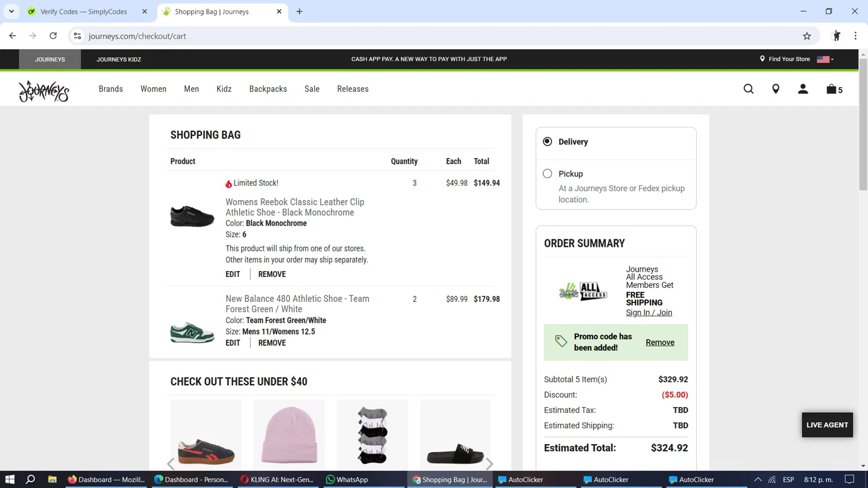
Task: Open a new browser tab
Action: (x=299, y=12)
